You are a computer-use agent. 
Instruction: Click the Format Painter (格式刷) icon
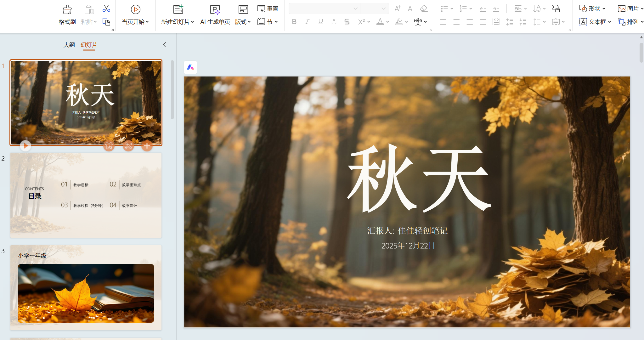coord(67,10)
